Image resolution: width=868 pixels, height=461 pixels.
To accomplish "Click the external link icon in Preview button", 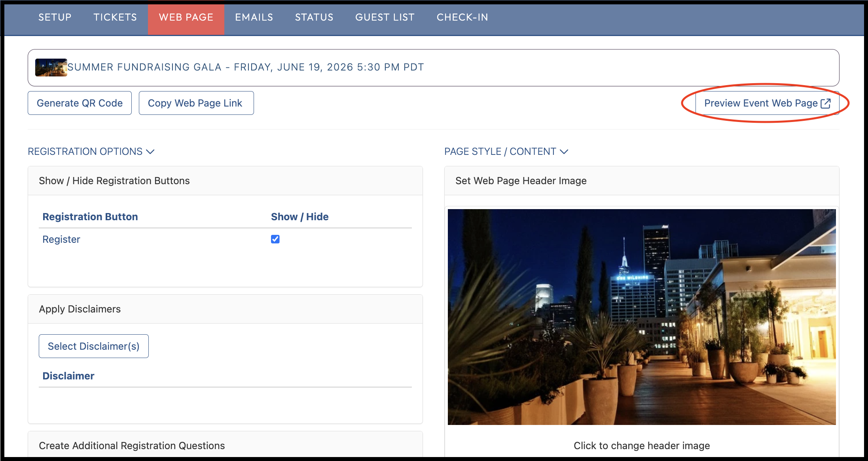I will coord(826,103).
